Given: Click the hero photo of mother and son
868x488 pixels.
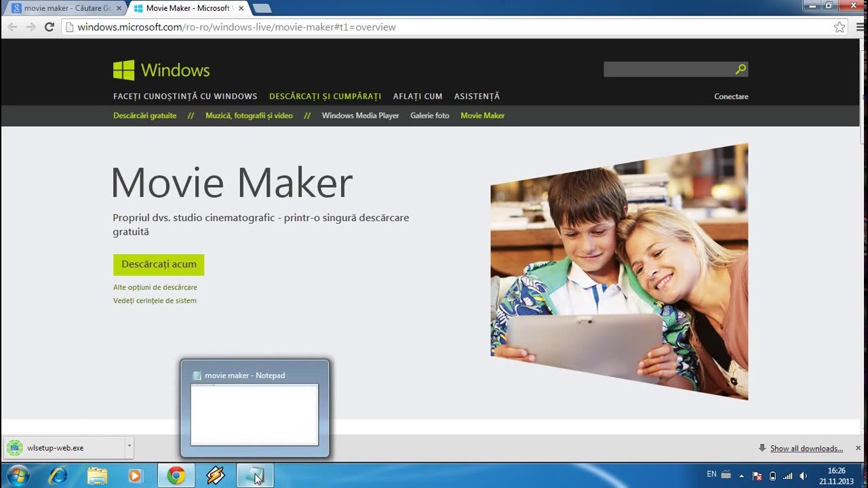Looking at the screenshot, I should click(x=619, y=271).
